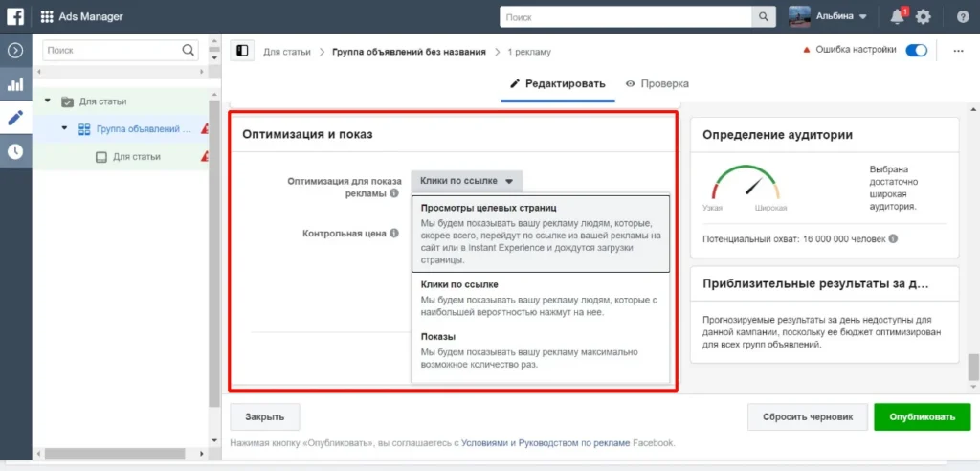Click the right vertical scrollbar thumb

973,368
